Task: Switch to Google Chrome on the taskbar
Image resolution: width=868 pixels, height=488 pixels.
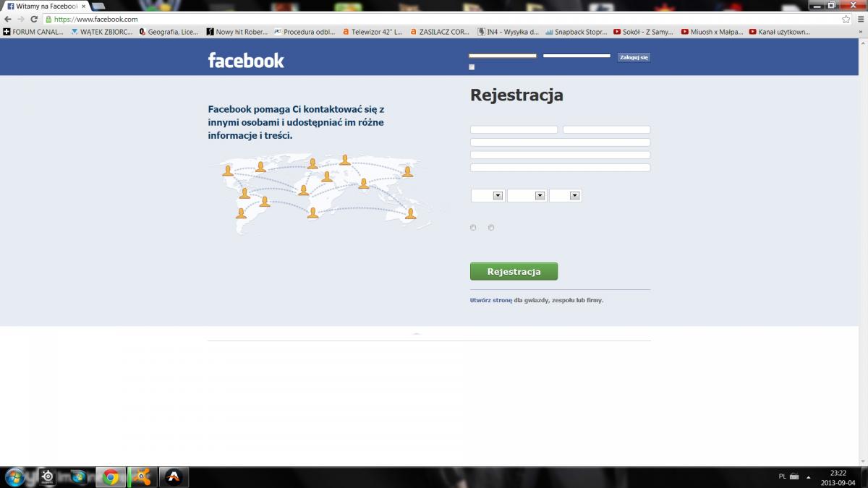Action: [x=111, y=477]
